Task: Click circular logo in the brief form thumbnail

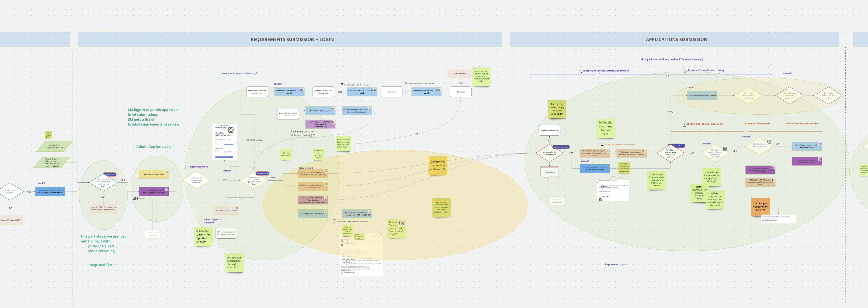Action: [x=230, y=130]
